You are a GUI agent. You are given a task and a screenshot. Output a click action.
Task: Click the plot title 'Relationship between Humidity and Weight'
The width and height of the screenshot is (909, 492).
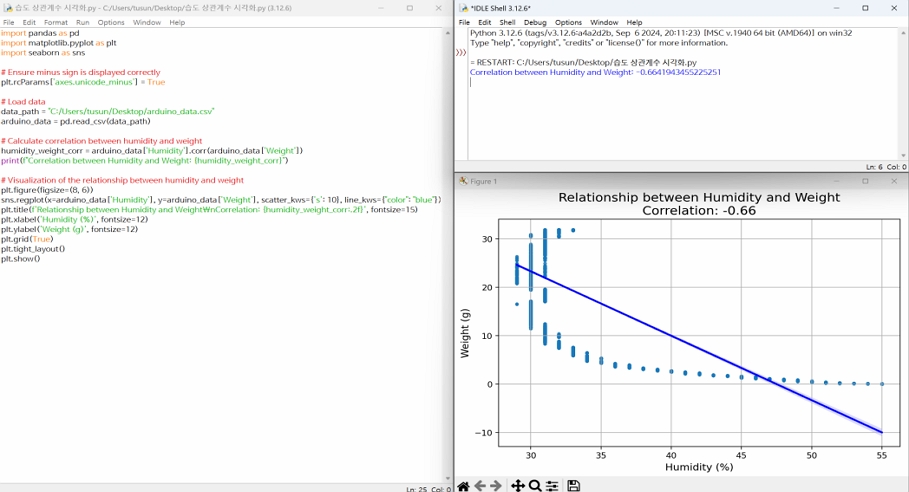tap(699, 198)
